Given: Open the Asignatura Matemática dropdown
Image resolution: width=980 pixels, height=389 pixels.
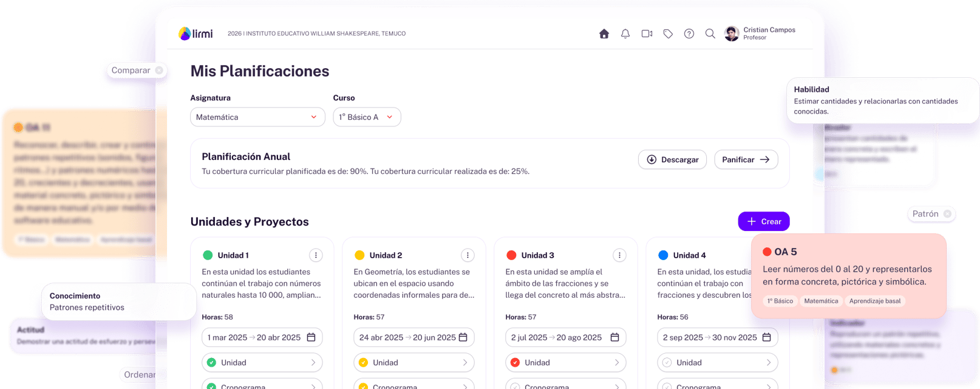Looking at the screenshot, I should click(257, 117).
